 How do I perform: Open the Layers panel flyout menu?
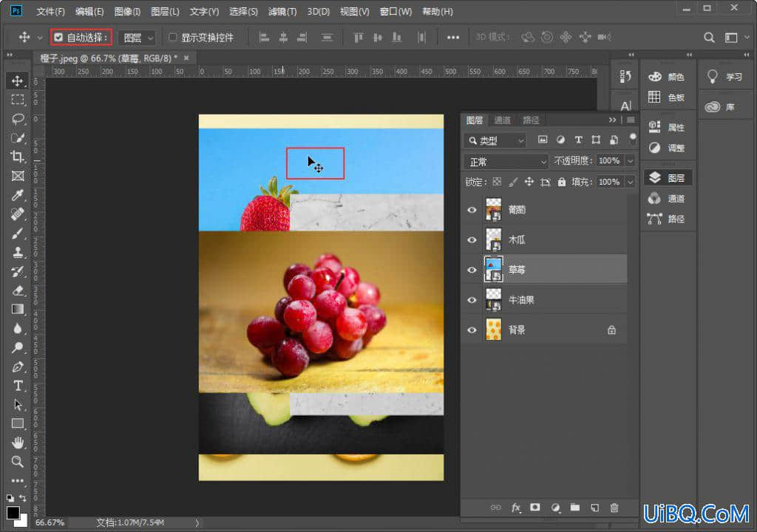631,120
